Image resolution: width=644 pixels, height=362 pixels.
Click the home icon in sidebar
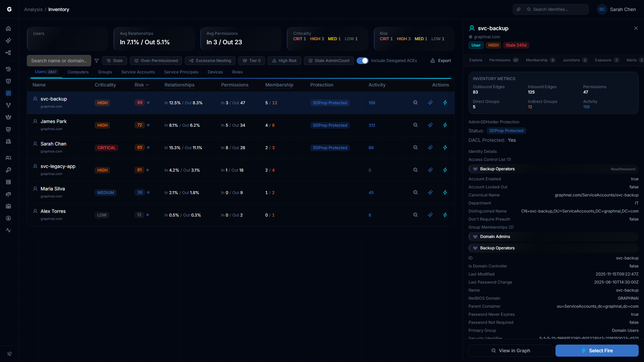[8, 28]
